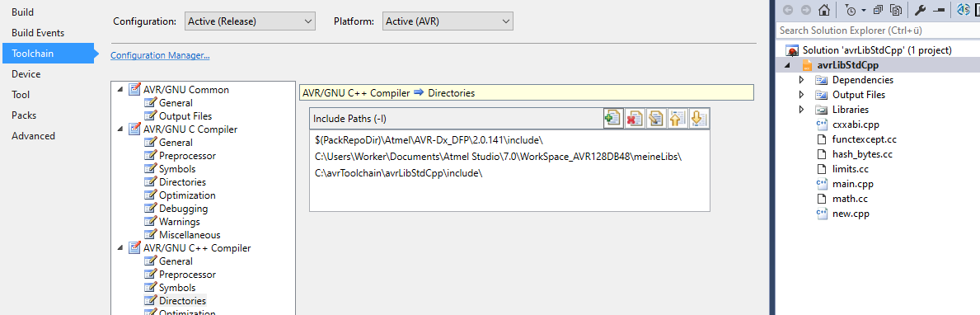
Task: Edit the selected include path entry
Action: 655,118
